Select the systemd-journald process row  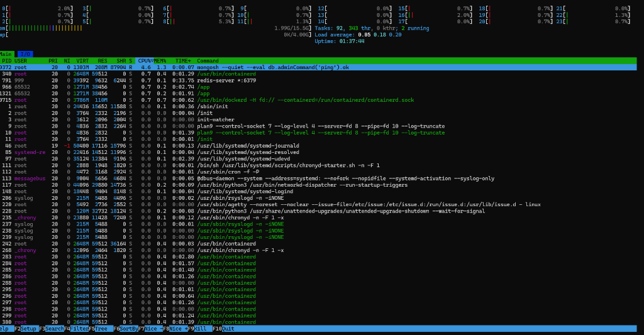(318, 146)
